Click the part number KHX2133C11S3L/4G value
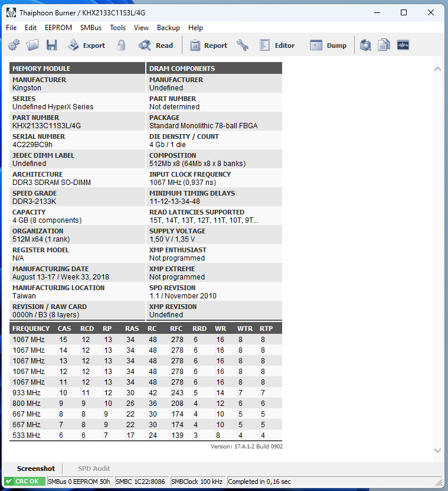The image size is (448, 491). [47, 126]
